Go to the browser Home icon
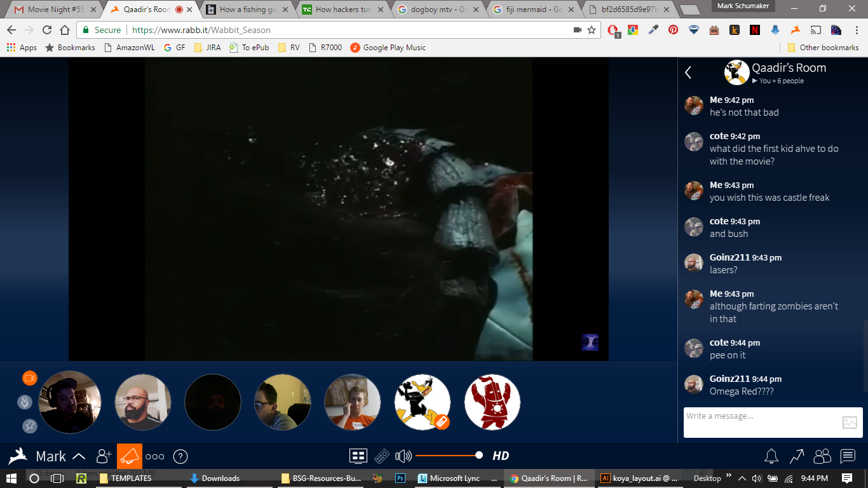868x488 pixels. tap(65, 30)
